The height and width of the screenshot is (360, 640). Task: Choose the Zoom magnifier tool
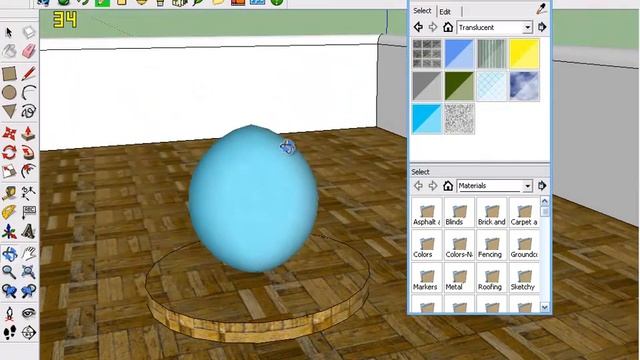point(9,272)
